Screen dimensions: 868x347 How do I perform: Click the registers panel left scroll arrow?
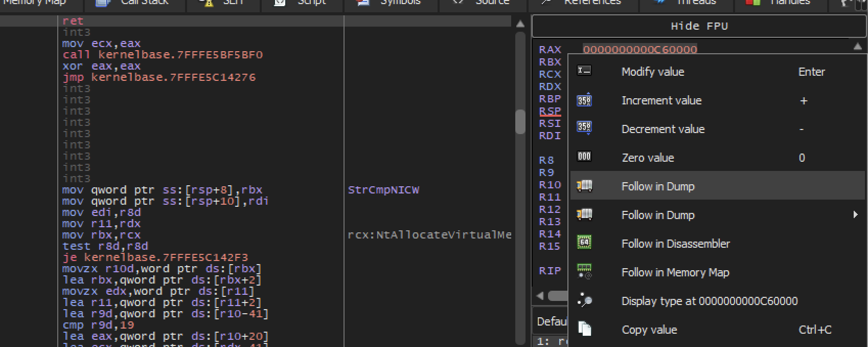540,296
